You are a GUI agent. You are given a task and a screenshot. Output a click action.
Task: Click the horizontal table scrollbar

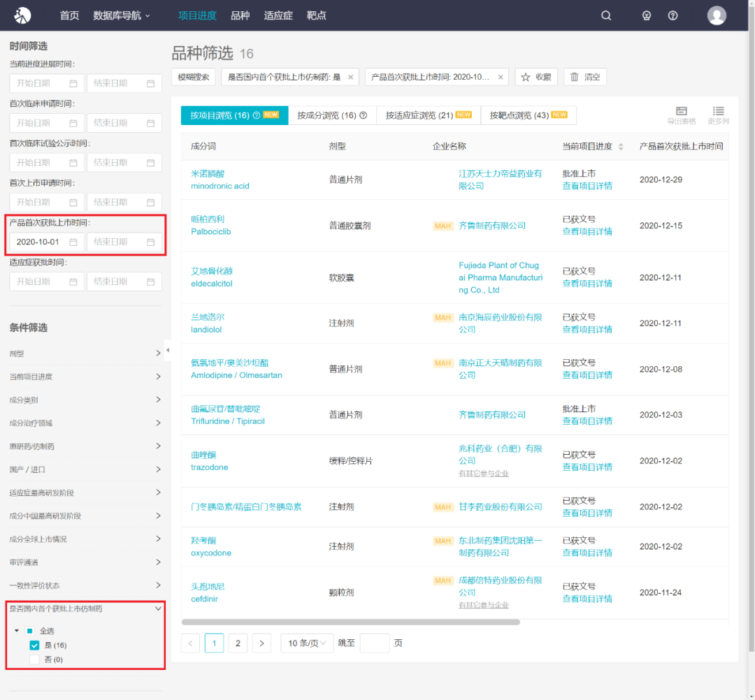click(350, 622)
